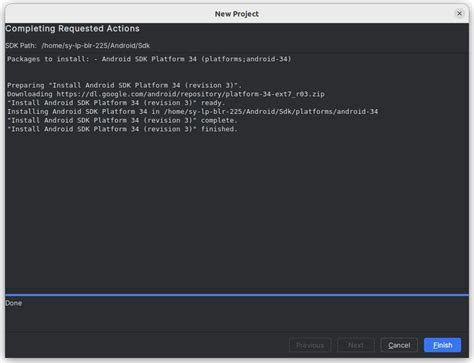Click the Completing Requested Actions heading

pos(72,29)
